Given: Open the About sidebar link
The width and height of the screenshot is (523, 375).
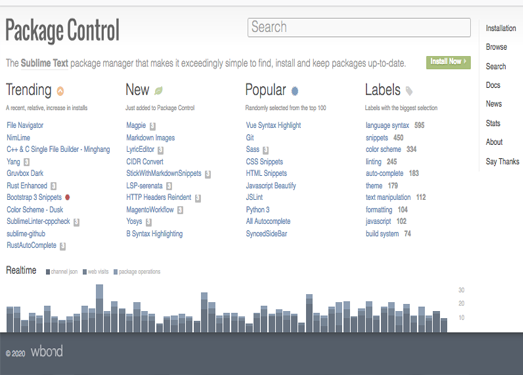Looking at the screenshot, I should coord(494,142).
